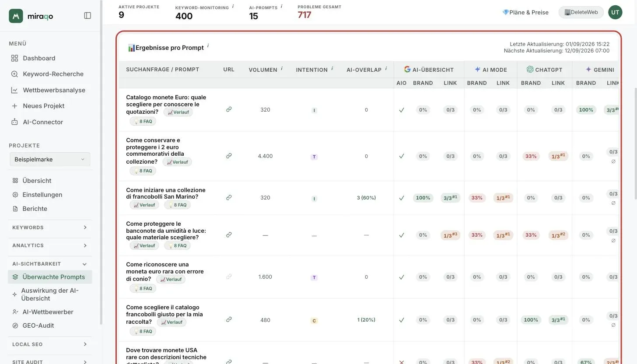Click the 717 Probleme Gesamt value
The width and height of the screenshot is (637, 364).
[304, 15]
